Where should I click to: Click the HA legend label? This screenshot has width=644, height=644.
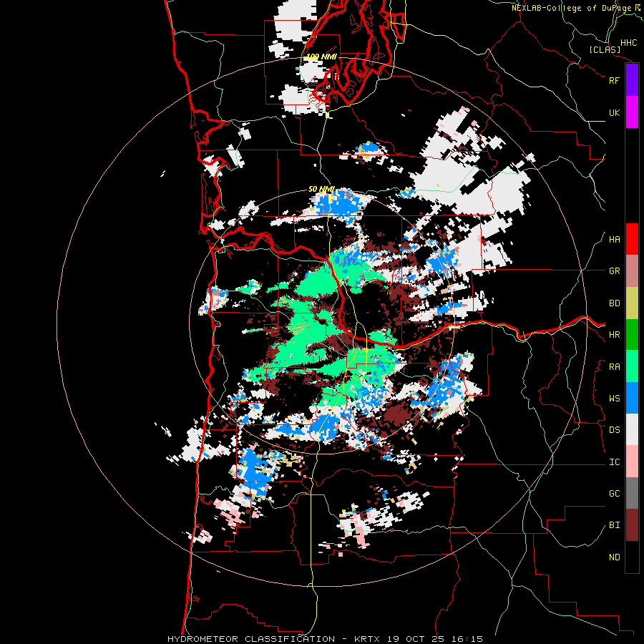[614, 240]
